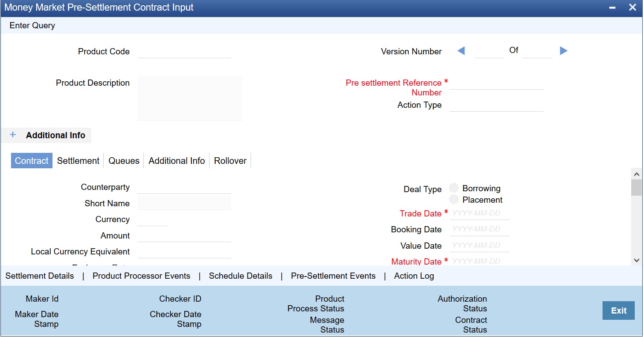Click the Maturity Date field
Viewport: 644px width, 337px height.
tap(479, 261)
